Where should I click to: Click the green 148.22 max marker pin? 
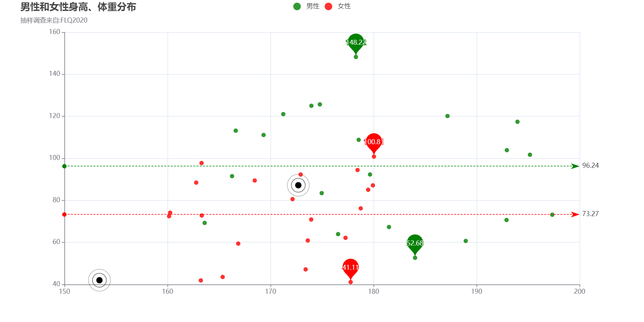[356, 44]
